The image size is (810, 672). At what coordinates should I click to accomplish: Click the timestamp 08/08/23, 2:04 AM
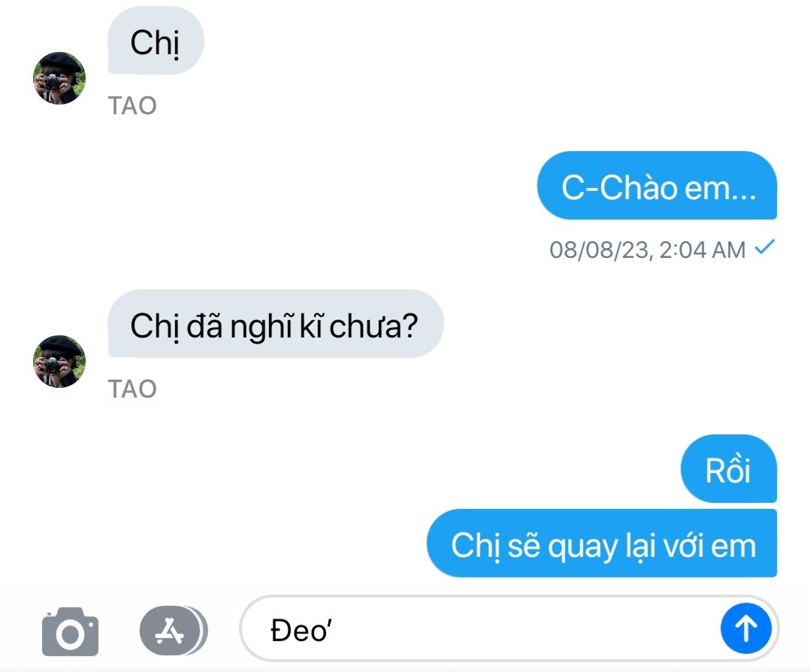click(647, 250)
